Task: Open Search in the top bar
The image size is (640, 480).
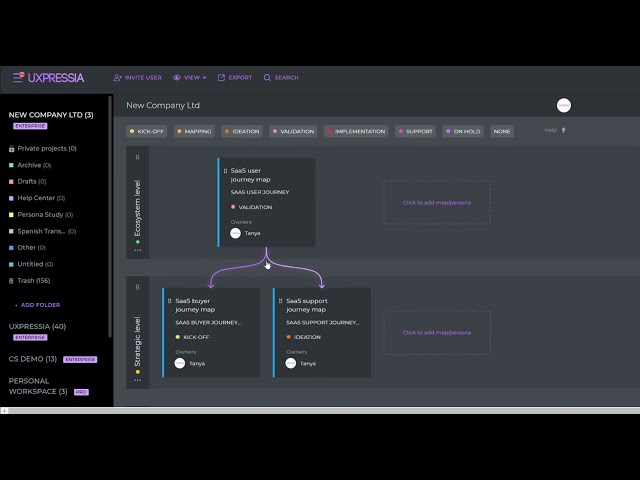Action: point(281,78)
